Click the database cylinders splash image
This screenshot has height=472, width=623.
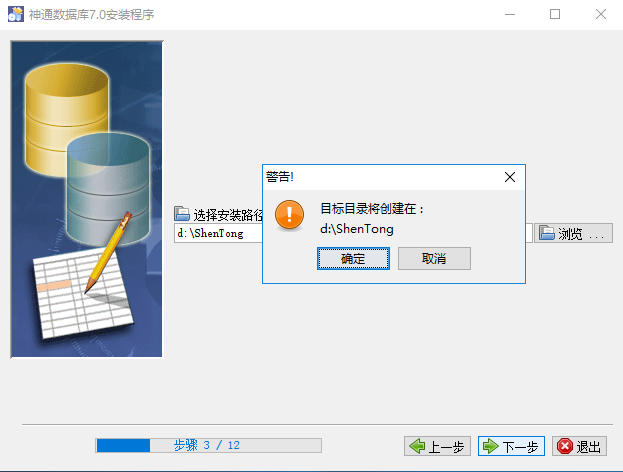pos(87,199)
